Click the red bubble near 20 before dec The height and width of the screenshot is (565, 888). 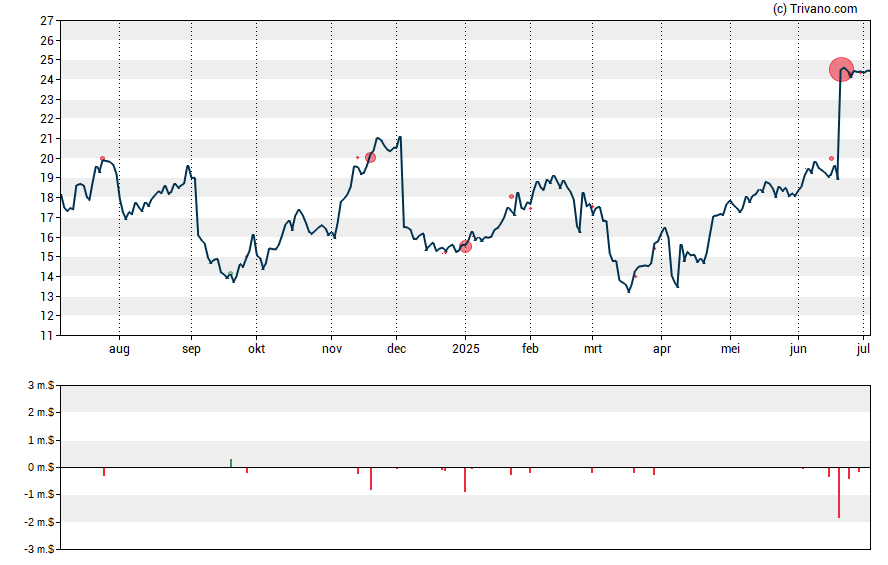click(370, 157)
